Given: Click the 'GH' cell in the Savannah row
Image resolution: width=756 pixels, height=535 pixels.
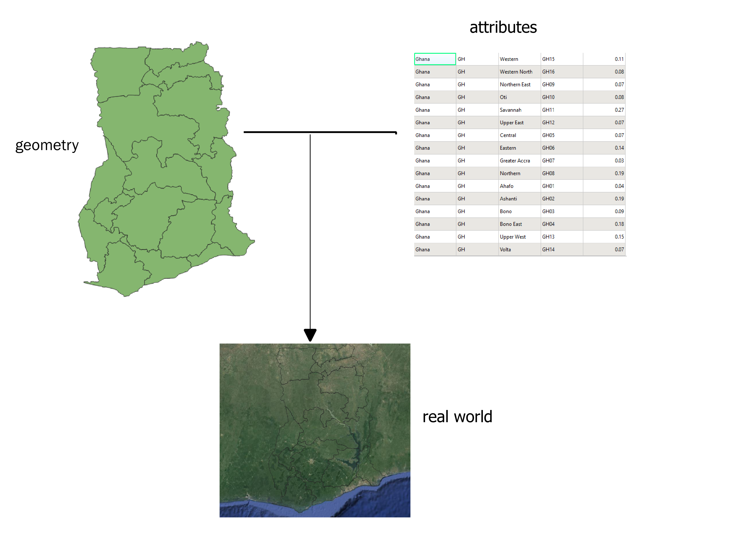Looking at the screenshot, I should click(477, 110).
